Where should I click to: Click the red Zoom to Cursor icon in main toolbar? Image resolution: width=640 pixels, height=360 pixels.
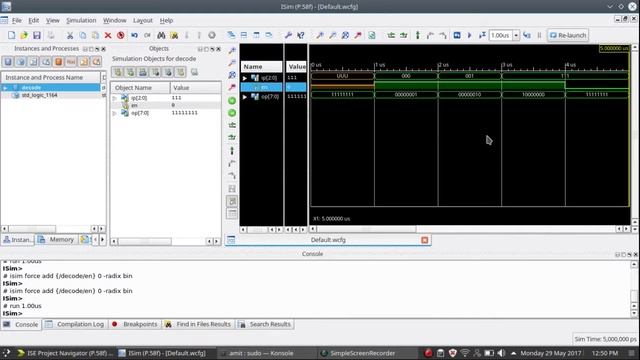(358, 36)
